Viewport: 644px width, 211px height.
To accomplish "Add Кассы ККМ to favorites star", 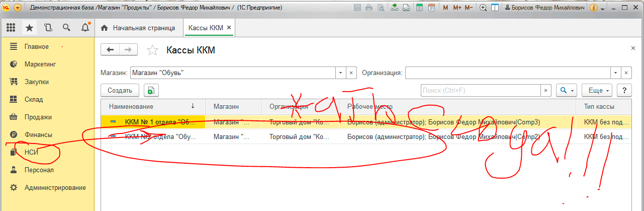I will (x=152, y=49).
